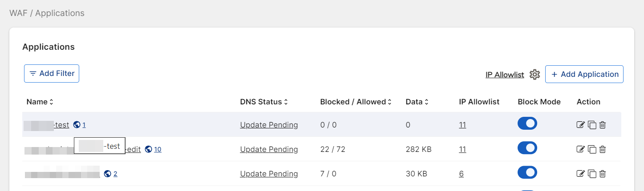
Task: Delete the application with 30 KB data
Action: (603, 174)
